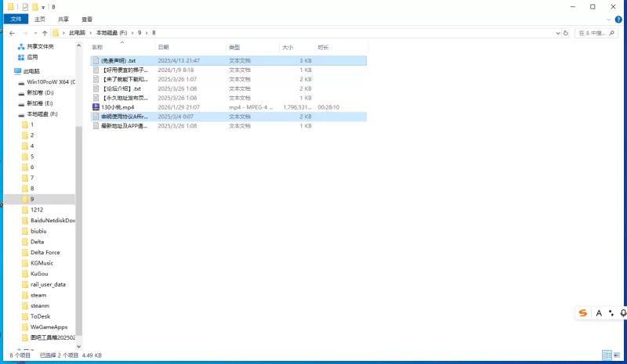Click the microphone icon in IME toolbar
This screenshot has height=364, width=627.
tap(623, 313)
